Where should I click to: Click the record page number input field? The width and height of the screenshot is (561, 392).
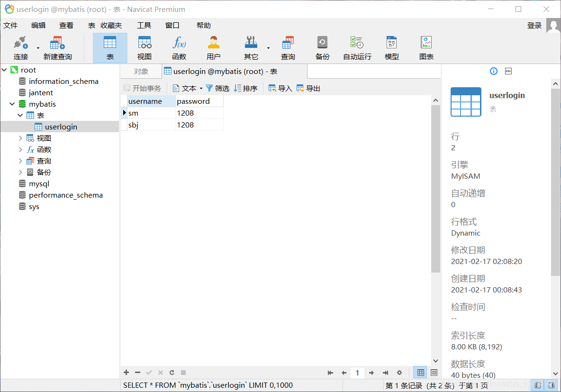[357, 373]
